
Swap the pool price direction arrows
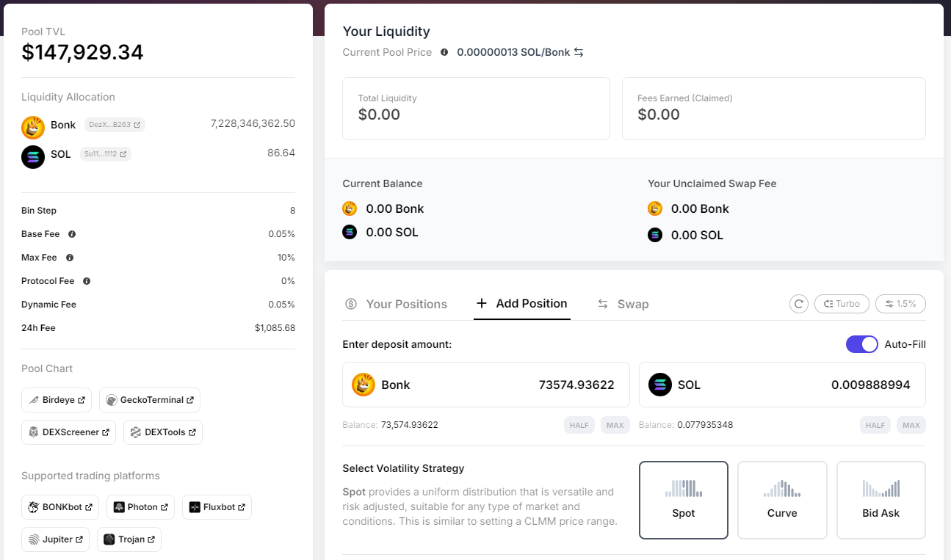(x=579, y=52)
